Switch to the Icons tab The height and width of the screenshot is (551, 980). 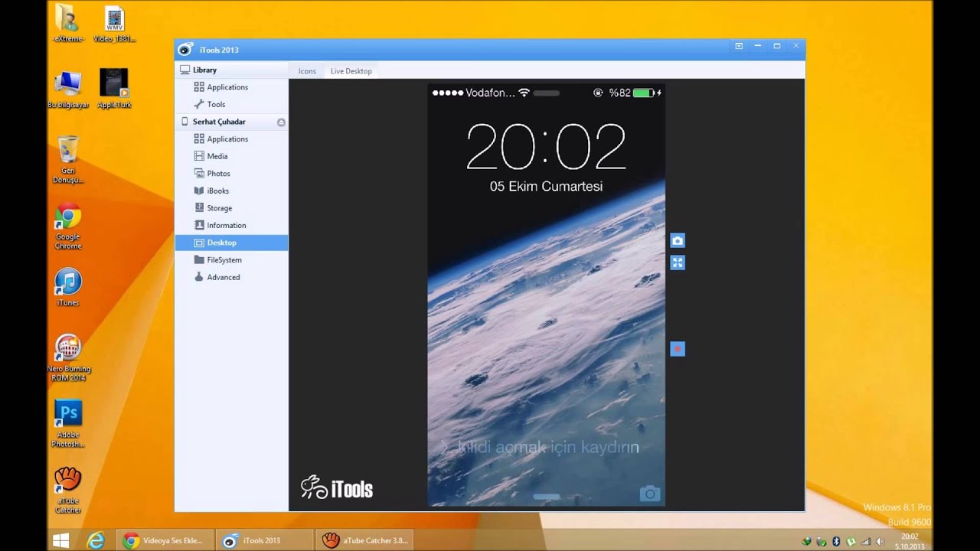click(307, 71)
